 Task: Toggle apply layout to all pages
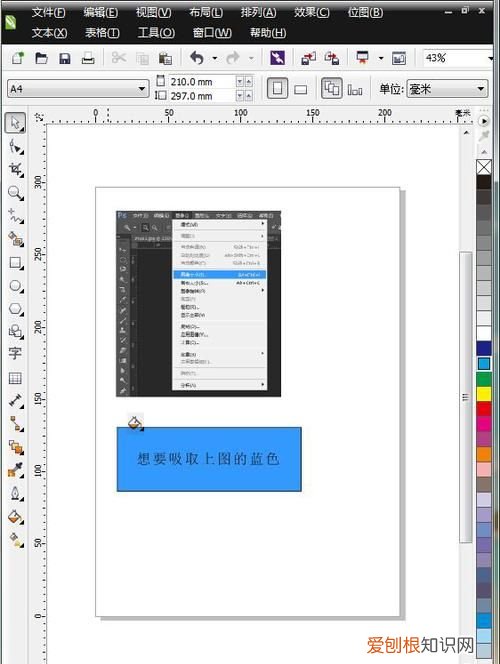click(x=331, y=89)
